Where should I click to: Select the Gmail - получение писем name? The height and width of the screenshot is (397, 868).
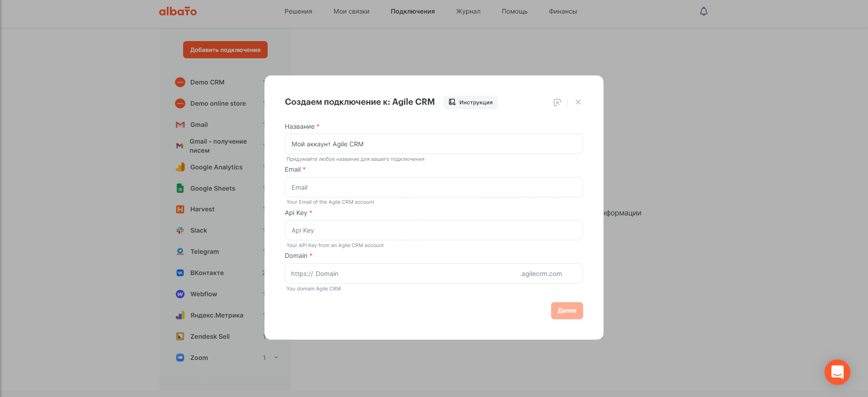pos(218,146)
